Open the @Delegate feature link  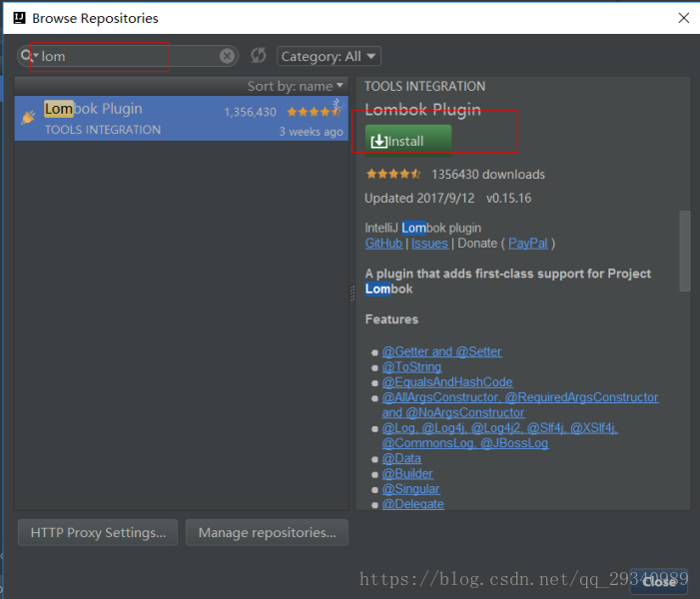[413, 504]
